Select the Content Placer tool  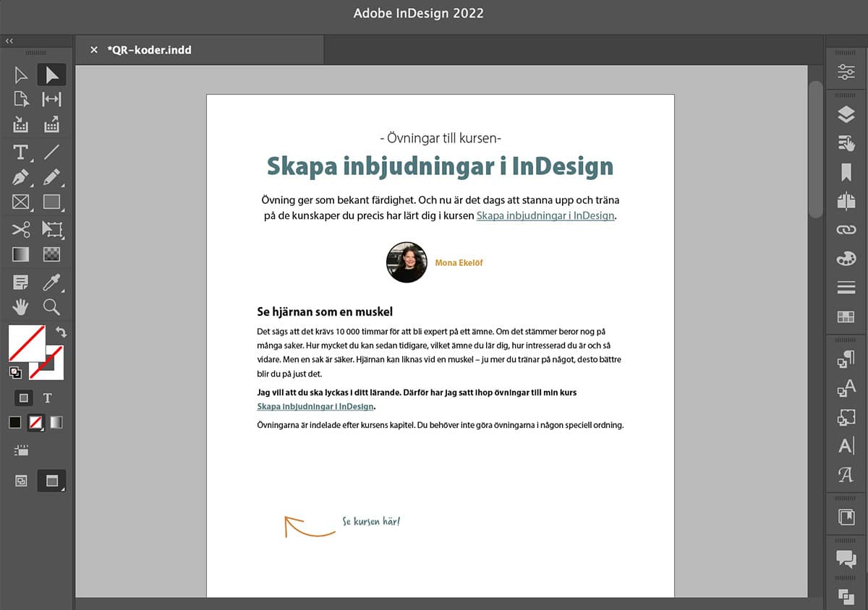[51, 125]
